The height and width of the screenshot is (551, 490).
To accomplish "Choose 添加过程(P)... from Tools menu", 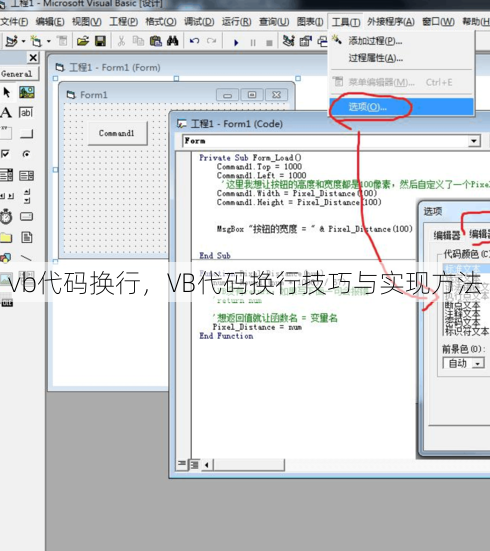I will pyautogui.click(x=375, y=41).
